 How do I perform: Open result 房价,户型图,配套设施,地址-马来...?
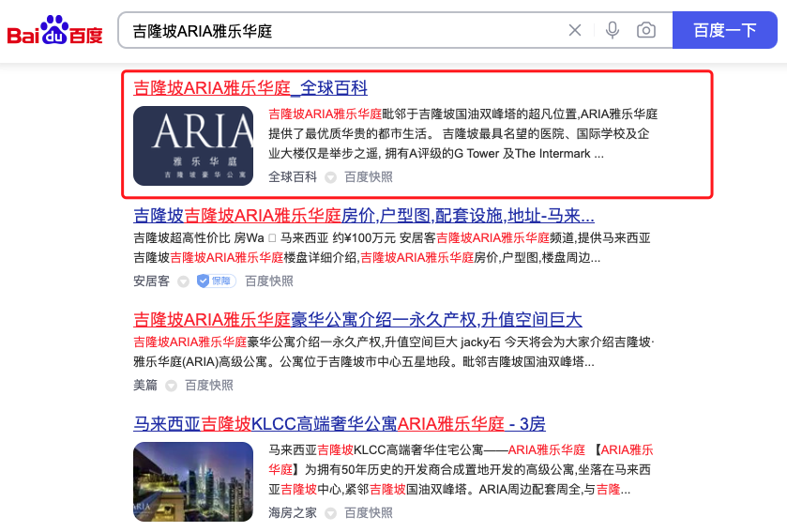pos(364,215)
